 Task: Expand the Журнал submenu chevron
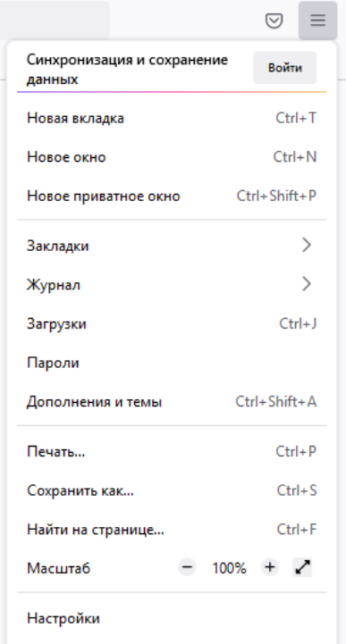pos(307,284)
